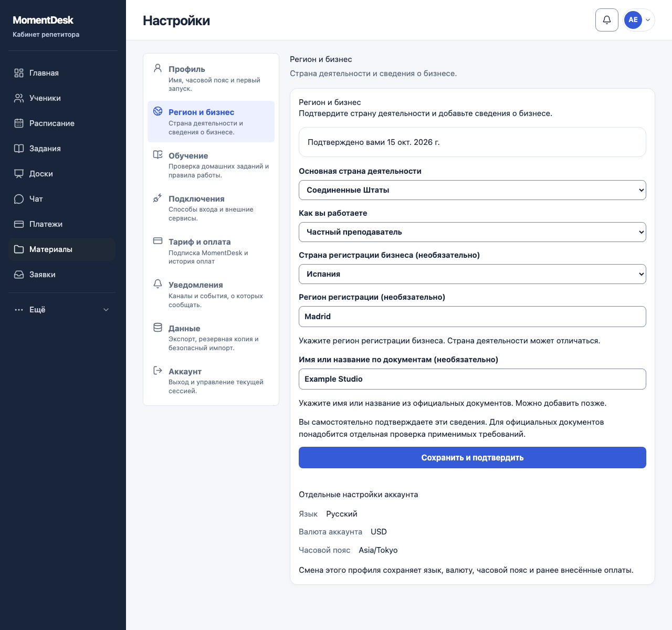Click the Материалы folder icon
672x630 pixels.
[x=19, y=249]
